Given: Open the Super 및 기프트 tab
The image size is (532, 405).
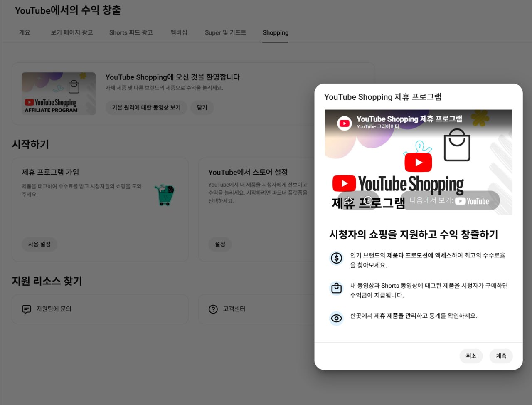Looking at the screenshot, I should coord(225,32).
